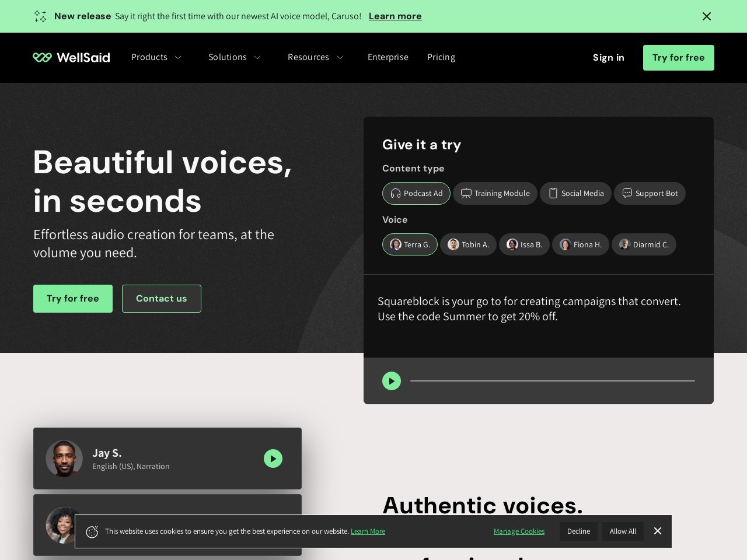
Task: Click the Contact us button
Action: click(x=162, y=299)
